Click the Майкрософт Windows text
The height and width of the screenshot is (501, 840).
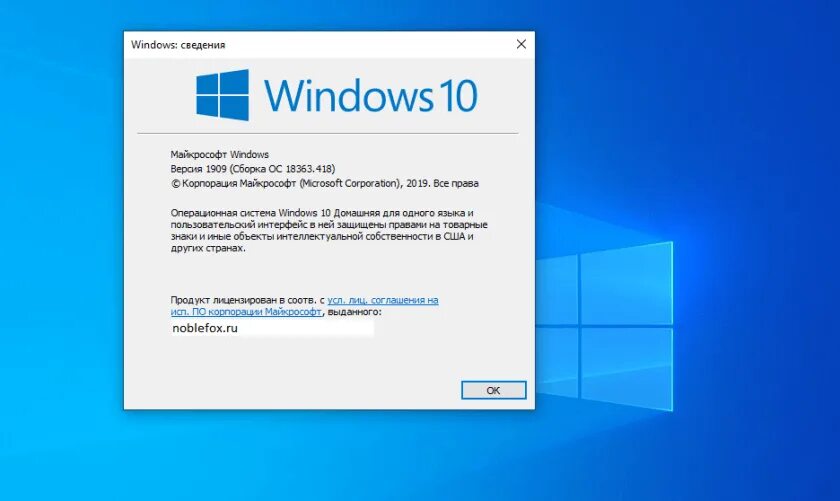point(220,154)
